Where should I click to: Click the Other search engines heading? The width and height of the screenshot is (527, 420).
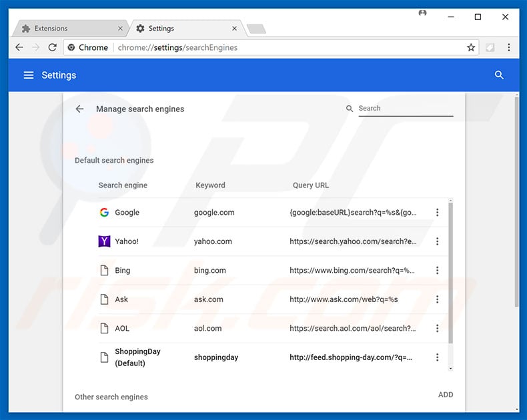(111, 397)
